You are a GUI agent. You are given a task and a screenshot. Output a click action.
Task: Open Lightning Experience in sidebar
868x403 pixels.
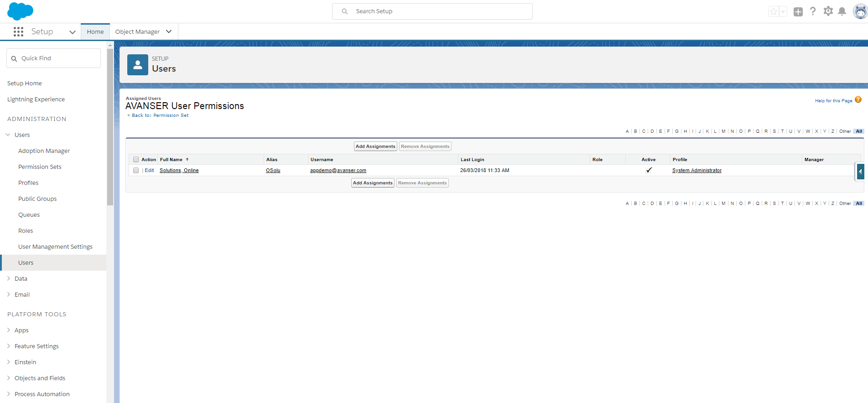click(36, 99)
